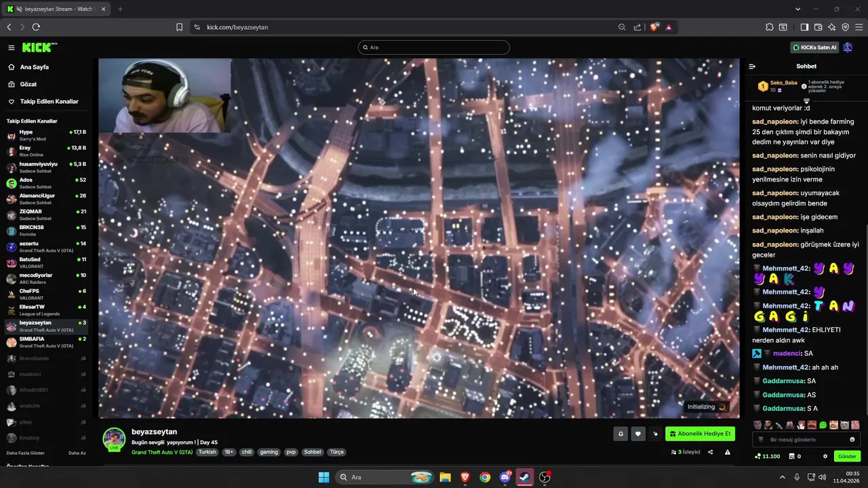Open volume control in system tray
868x488 pixels.
pyautogui.click(x=822, y=477)
